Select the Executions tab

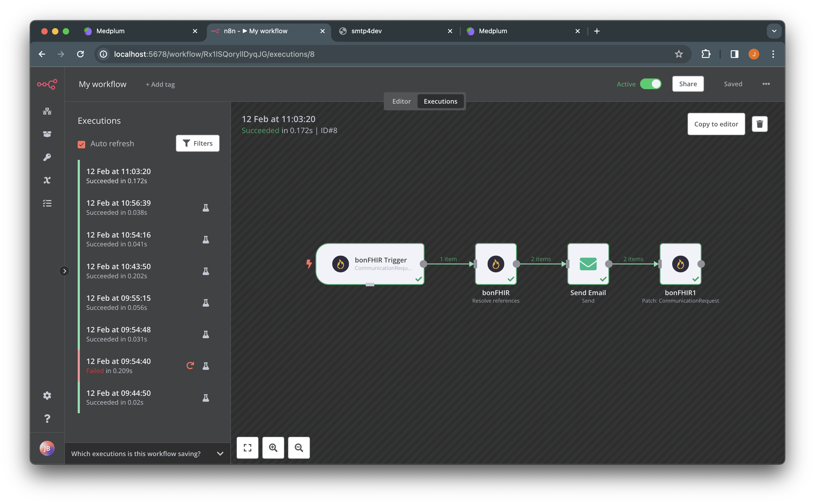[440, 101]
